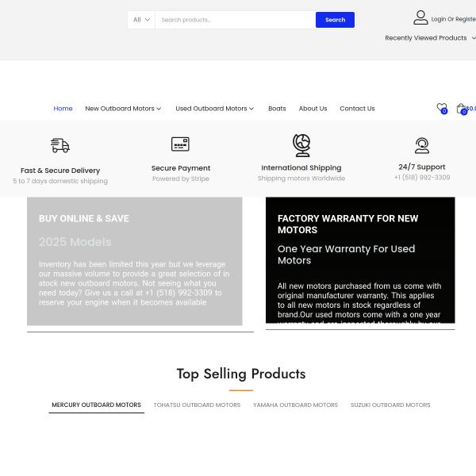Image resolution: width=476 pixels, height=476 pixels.
Task: Click the support phone number under 24/7 Support
Action: (x=422, y=178)
